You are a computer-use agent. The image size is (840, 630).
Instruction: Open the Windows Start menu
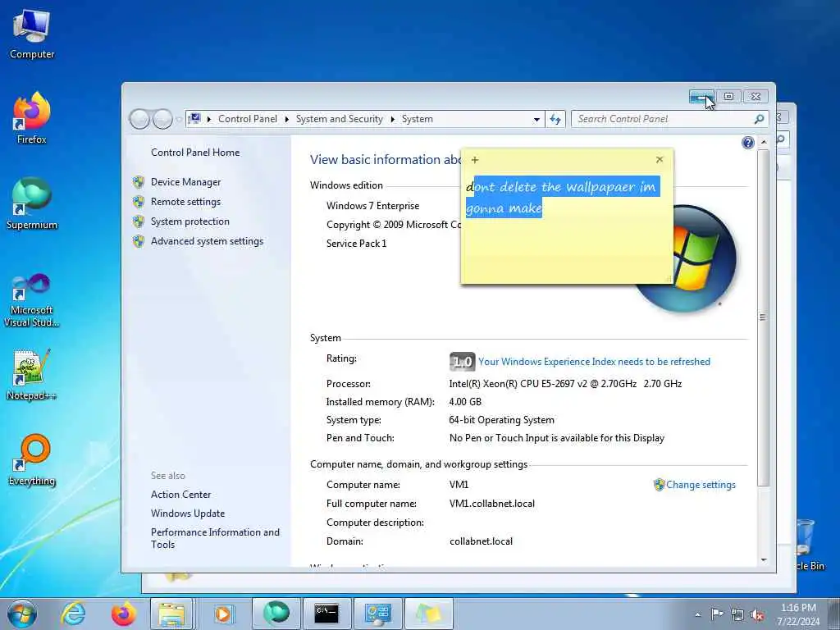[22, 614]
